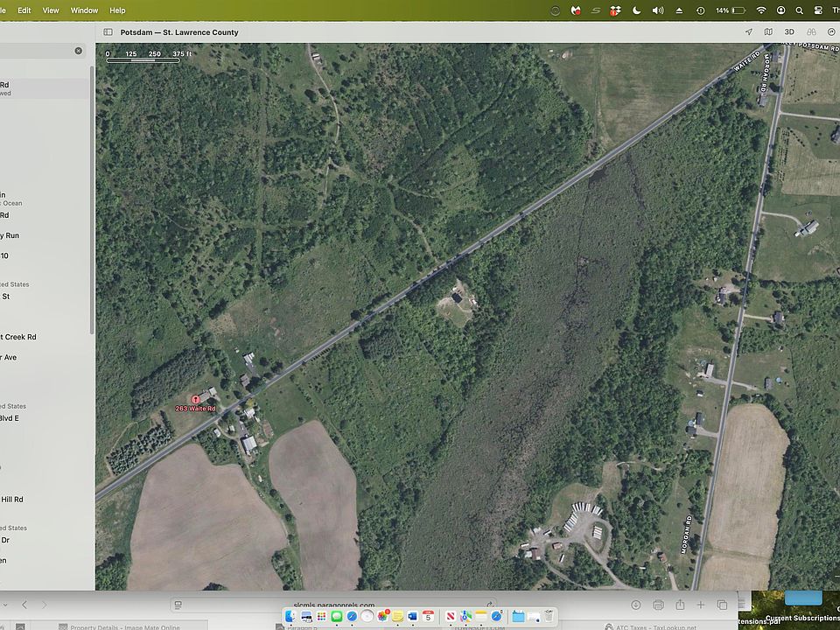The height and width of the screenshot is (630, 840).
Task: Clear the search field with X button
Action: click(x=78, y=51)
